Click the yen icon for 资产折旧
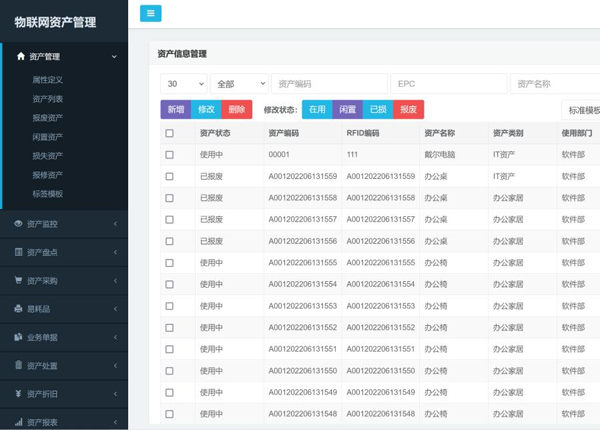This screenshot has height=430, width=600. (x=18, y=394)
